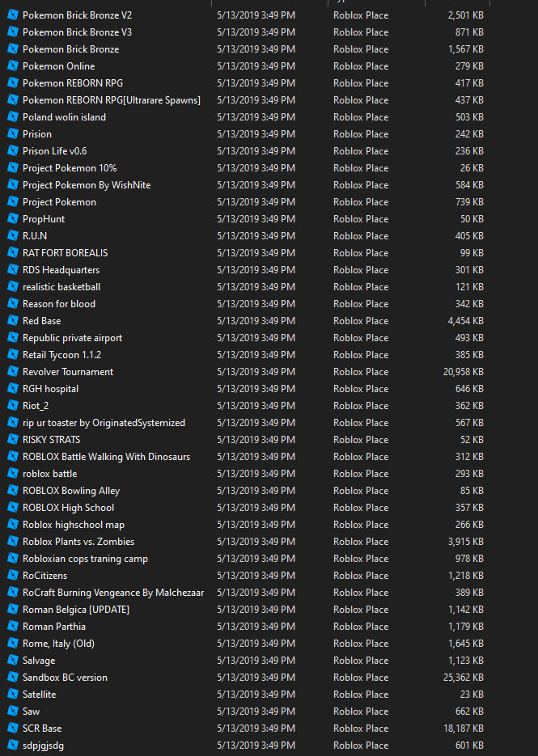Click the icon next to Sandbox BC version
The width and height of the screenshot is (538, 756).
[x=13, y=678]
